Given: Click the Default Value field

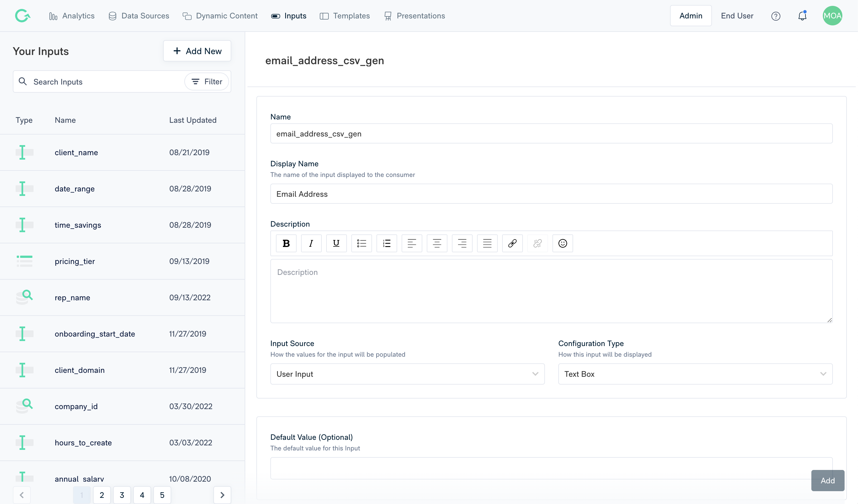Looking at the screenshot, I should [x=551, y=468].
